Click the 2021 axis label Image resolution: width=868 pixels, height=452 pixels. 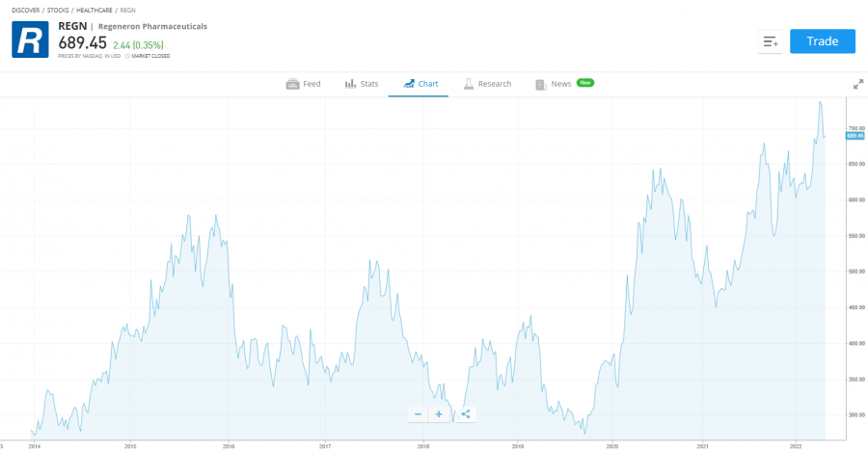point(702,446)
